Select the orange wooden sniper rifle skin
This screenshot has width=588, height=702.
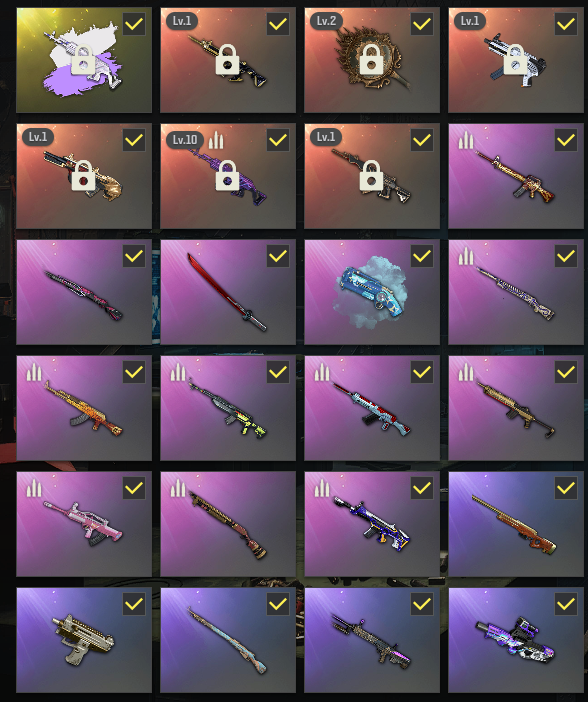515,524
